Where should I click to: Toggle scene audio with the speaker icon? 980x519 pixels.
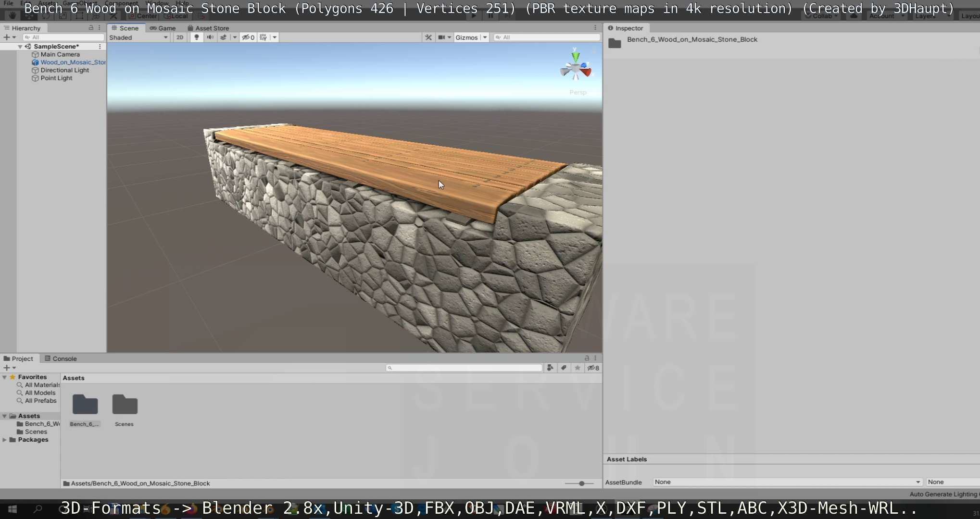210,37
